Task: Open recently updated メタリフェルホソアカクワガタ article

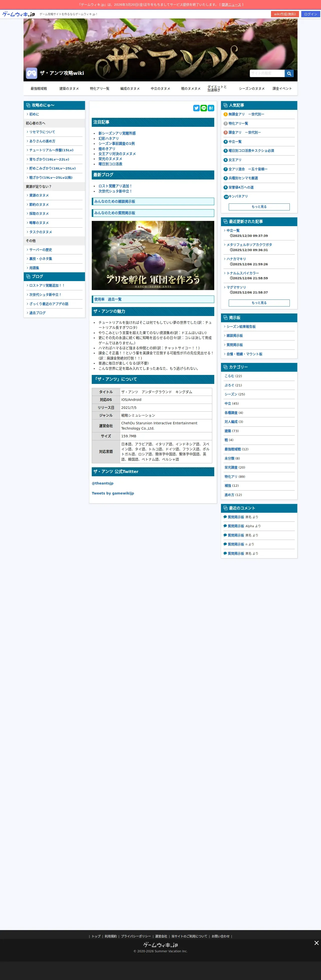Action: 249,245
